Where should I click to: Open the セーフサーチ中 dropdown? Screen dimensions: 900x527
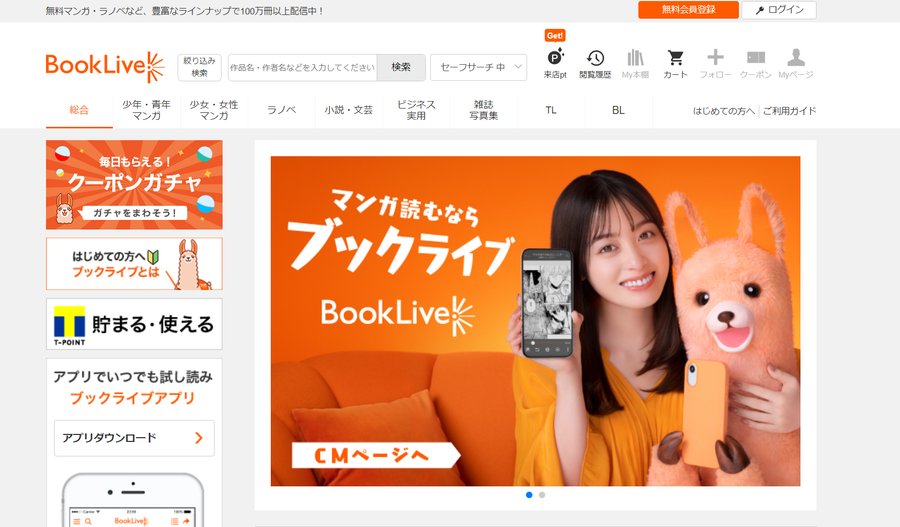[478, 67]
